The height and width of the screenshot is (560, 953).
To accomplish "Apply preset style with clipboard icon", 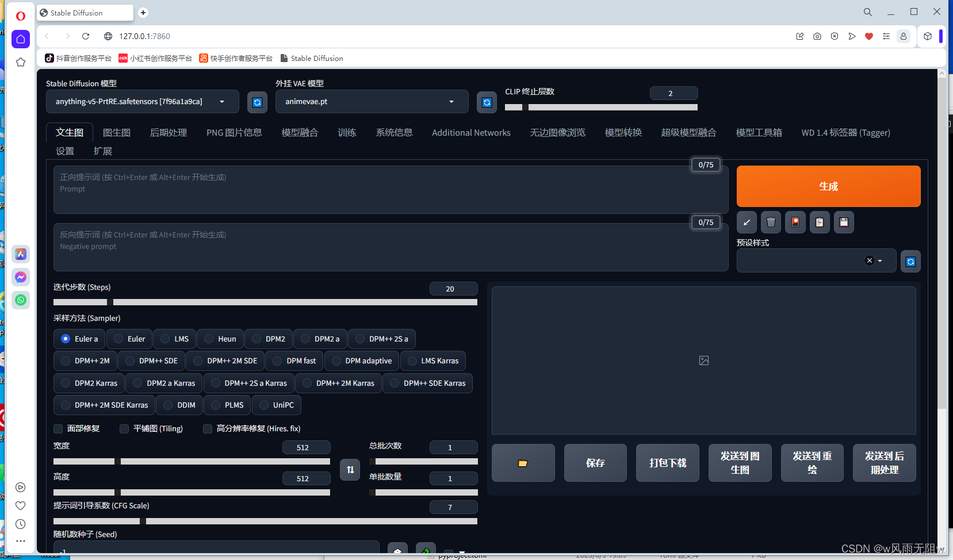I will pyautogui.click(x=820, y=222).
